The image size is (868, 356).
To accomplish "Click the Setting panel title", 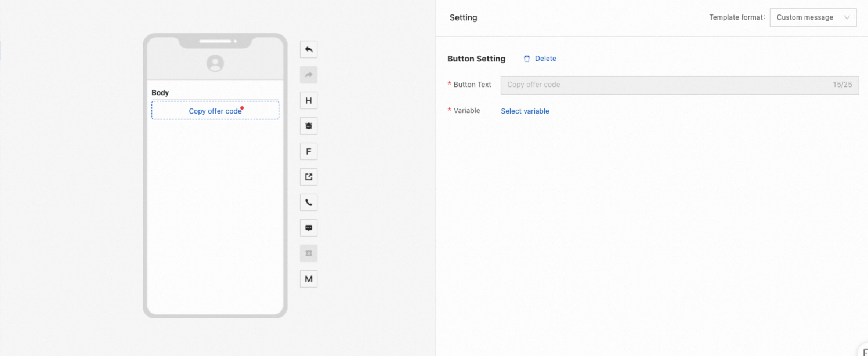I will pyautogui.click(x=464, y=17).
